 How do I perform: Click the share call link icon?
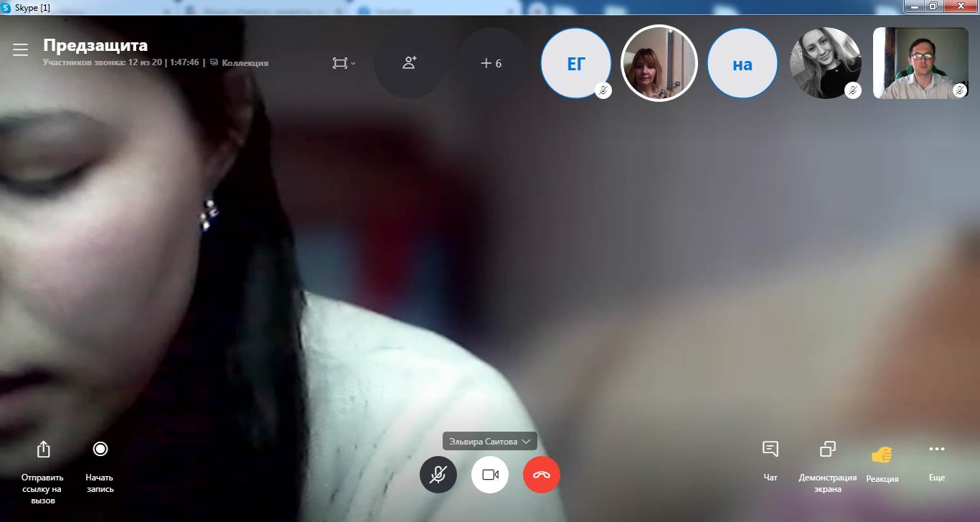(x=43, y=450)
